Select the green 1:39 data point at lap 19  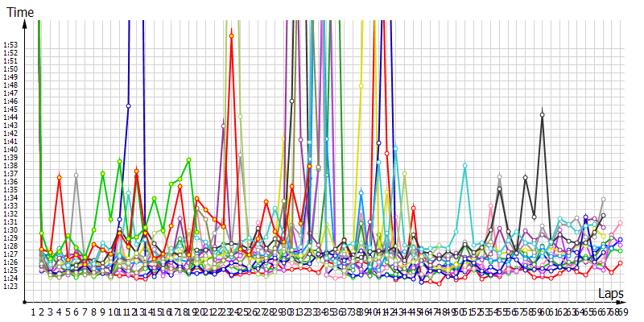click(x=189, y=159)
